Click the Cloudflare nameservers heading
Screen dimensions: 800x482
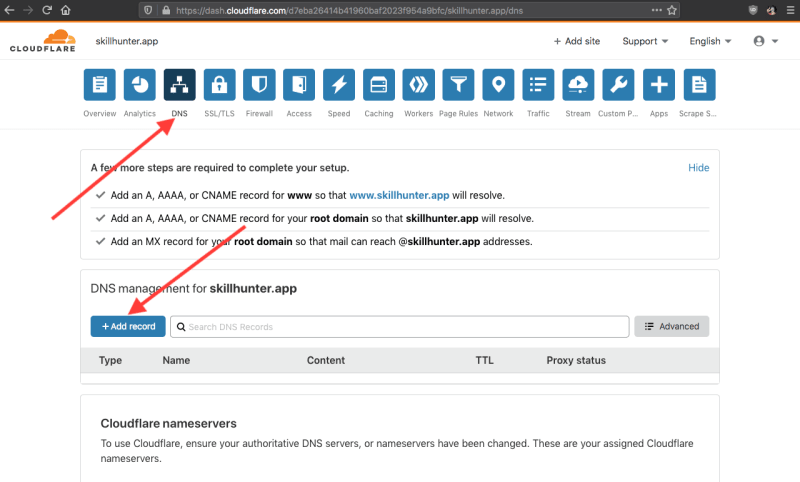pyautogui.click(x=168, y=423)
